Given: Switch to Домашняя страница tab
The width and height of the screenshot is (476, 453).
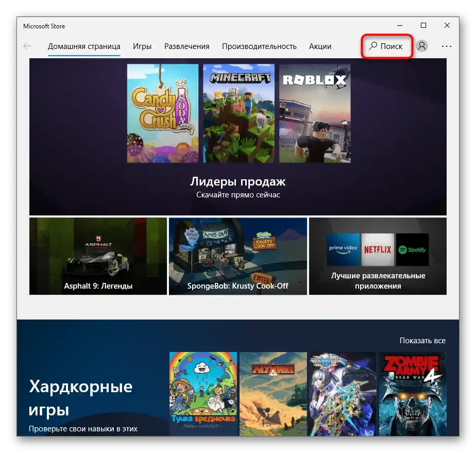Looking at the screenshot, I should click(x=84, y=46).
